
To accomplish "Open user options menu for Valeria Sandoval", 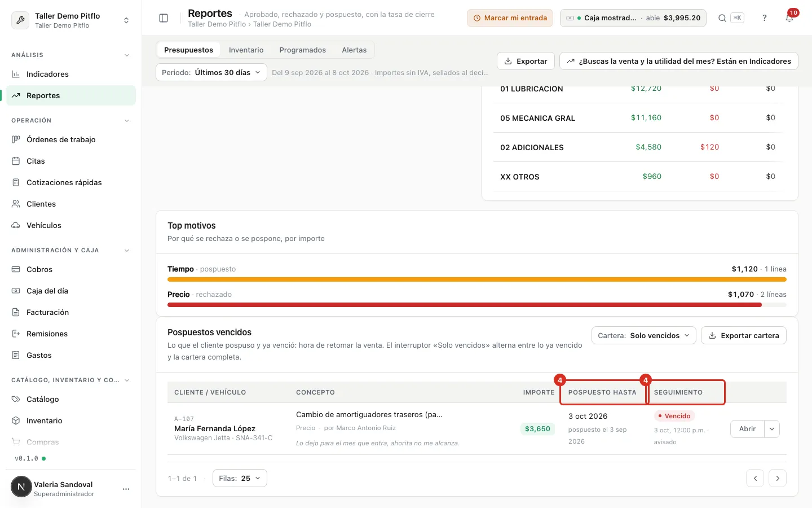I will (x=126, y=489).
